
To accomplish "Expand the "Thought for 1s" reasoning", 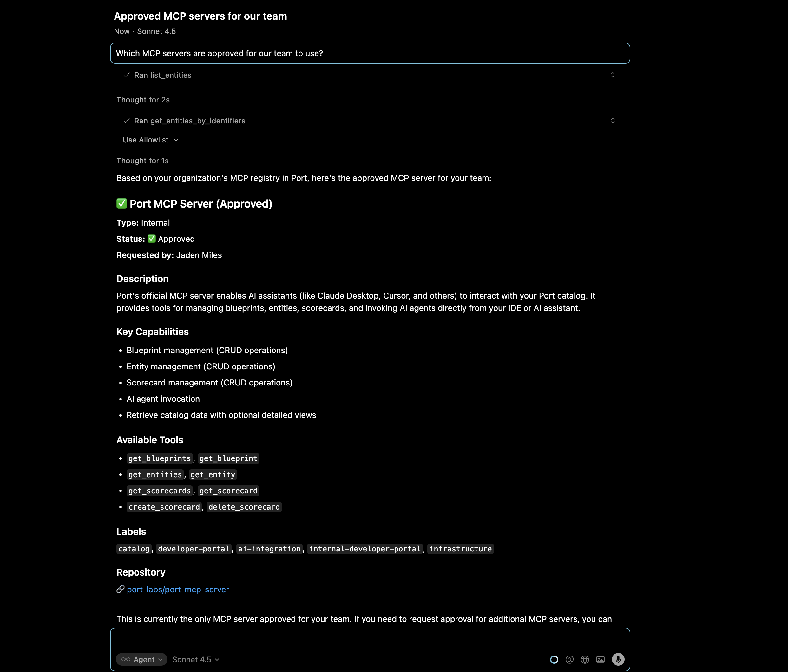I will (142, 161).
